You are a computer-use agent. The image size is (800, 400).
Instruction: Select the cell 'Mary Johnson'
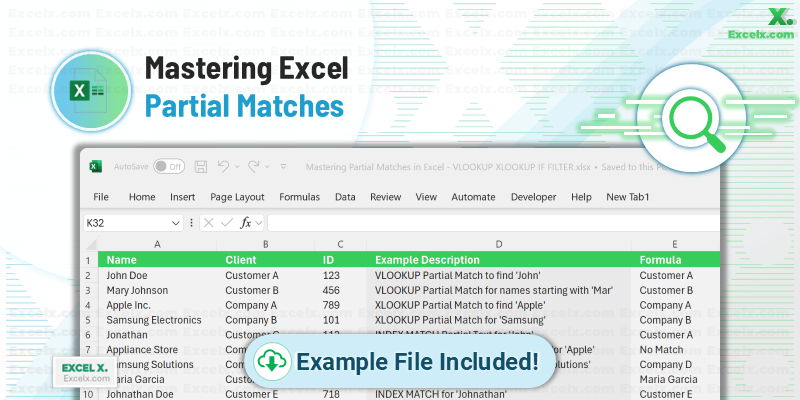157,290
